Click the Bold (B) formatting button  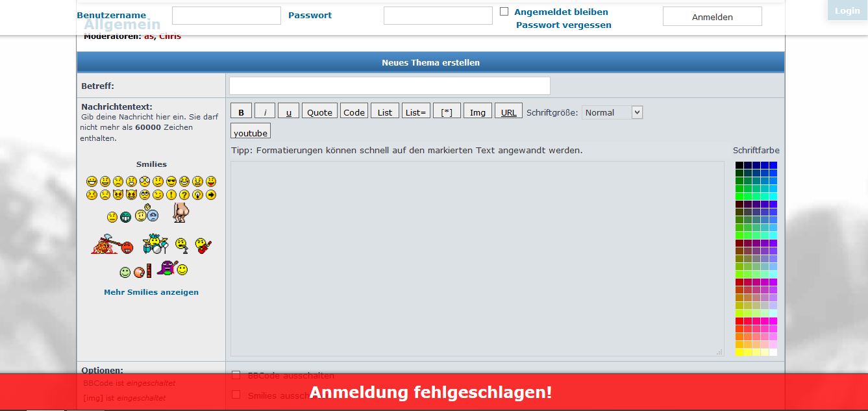241,112
